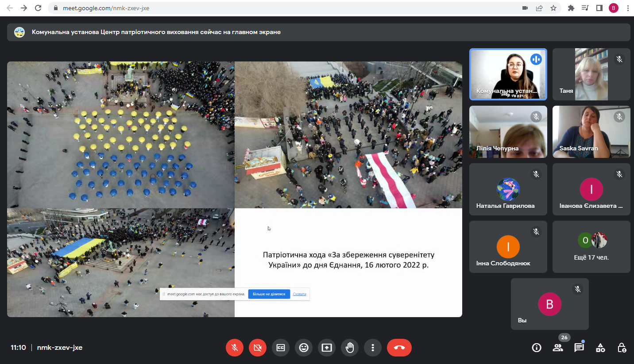Screen dimensions: 634x364
Task: Click the address bar URL field
Action: tap(266, 8)
